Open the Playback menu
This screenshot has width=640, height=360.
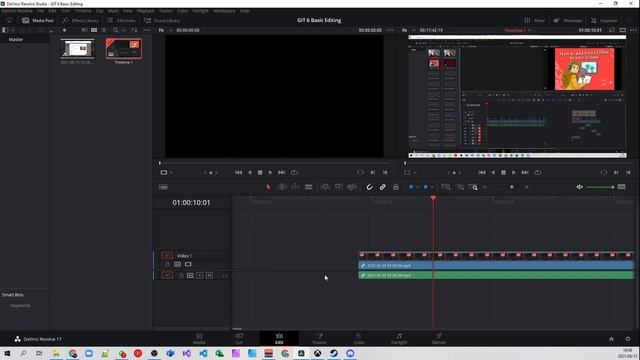[x=146, y=11]
